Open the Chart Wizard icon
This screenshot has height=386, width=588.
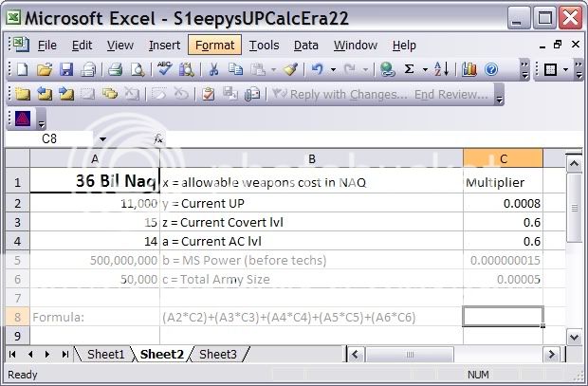469,69
